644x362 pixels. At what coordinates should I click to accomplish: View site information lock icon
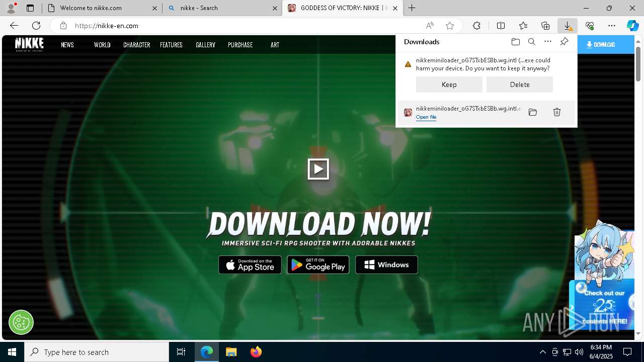[x=63, y=26]
